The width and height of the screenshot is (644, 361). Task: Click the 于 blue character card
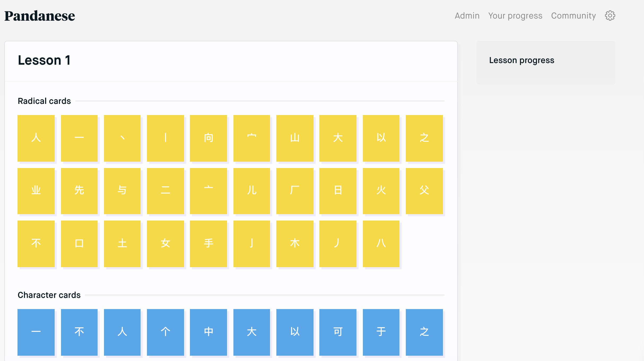[x=381, y=332]
